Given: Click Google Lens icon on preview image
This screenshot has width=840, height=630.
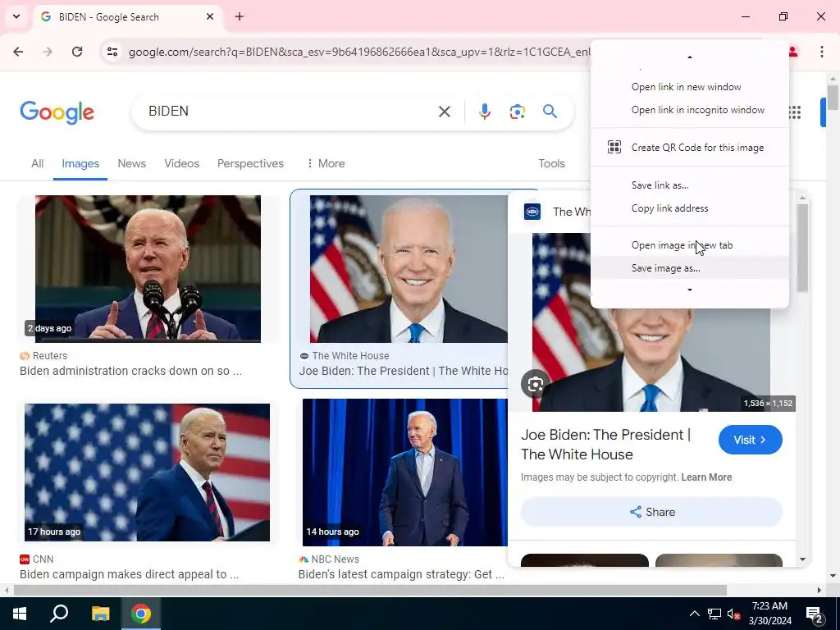Looking at the screenshot, I should tap(535, 384).
